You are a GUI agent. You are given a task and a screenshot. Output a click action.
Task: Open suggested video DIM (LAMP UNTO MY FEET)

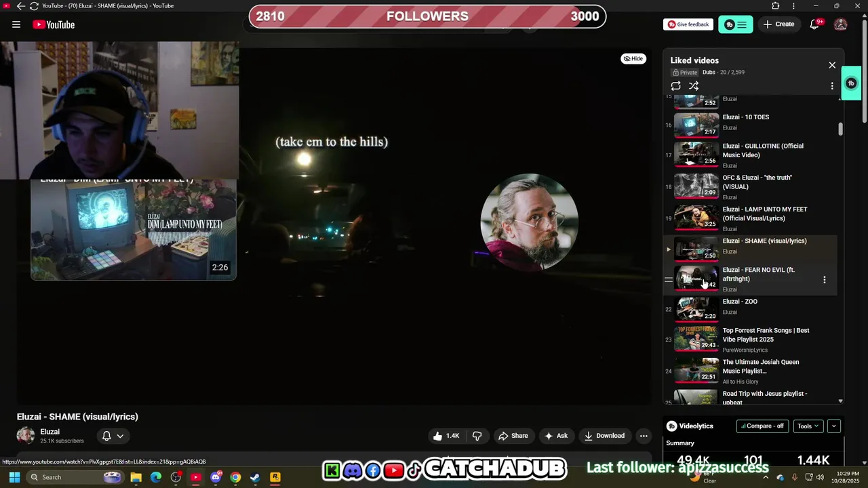click(134, 229)
